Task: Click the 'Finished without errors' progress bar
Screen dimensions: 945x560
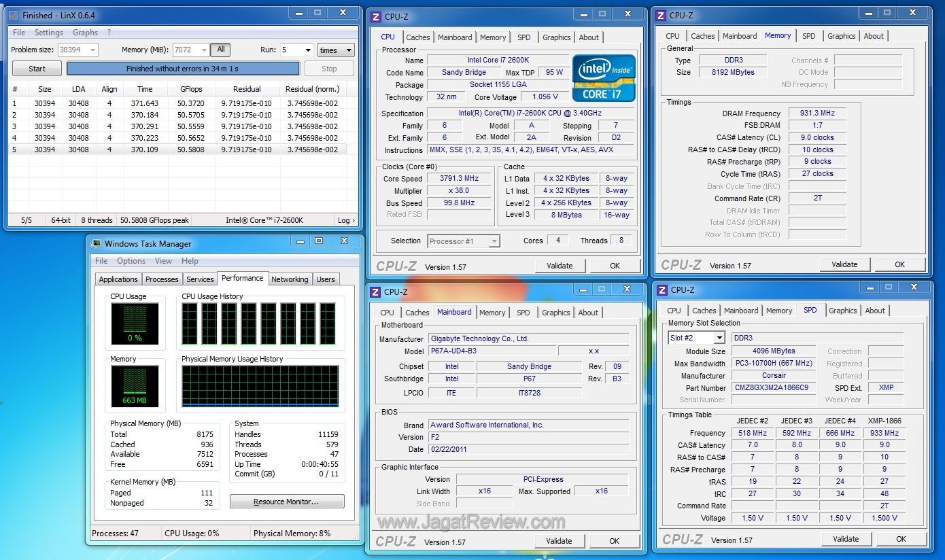Action: pos(182,69)
